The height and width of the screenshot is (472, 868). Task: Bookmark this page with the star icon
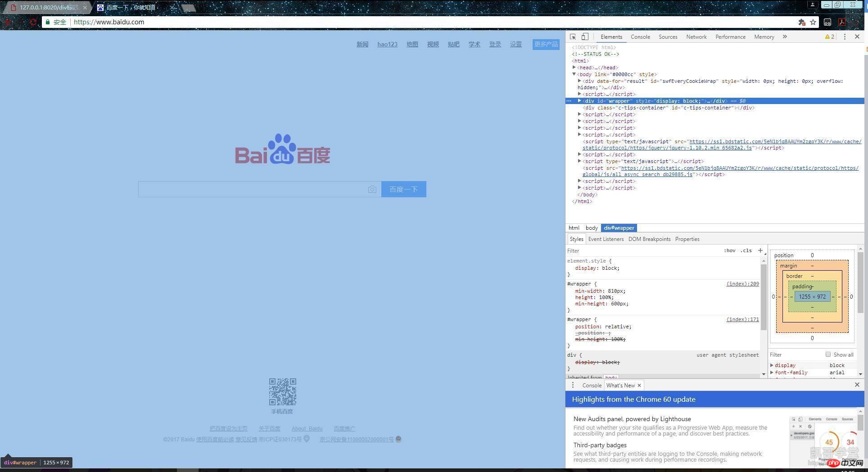813,22
